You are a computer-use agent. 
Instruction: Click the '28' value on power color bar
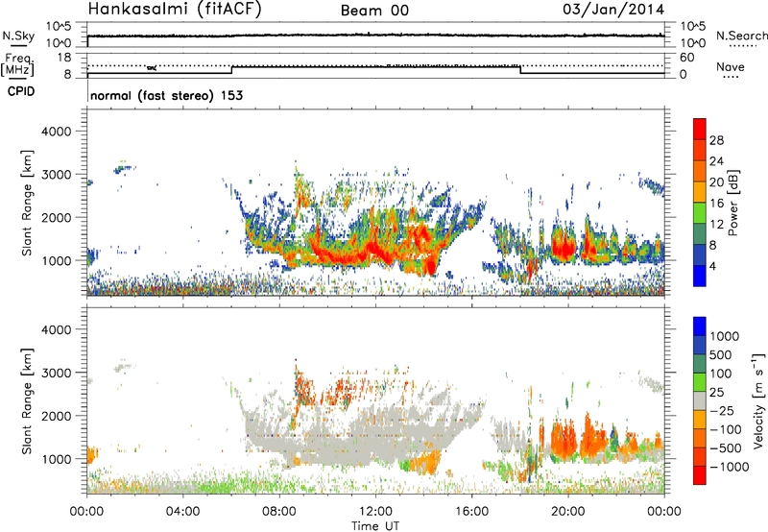pos(716,140)
